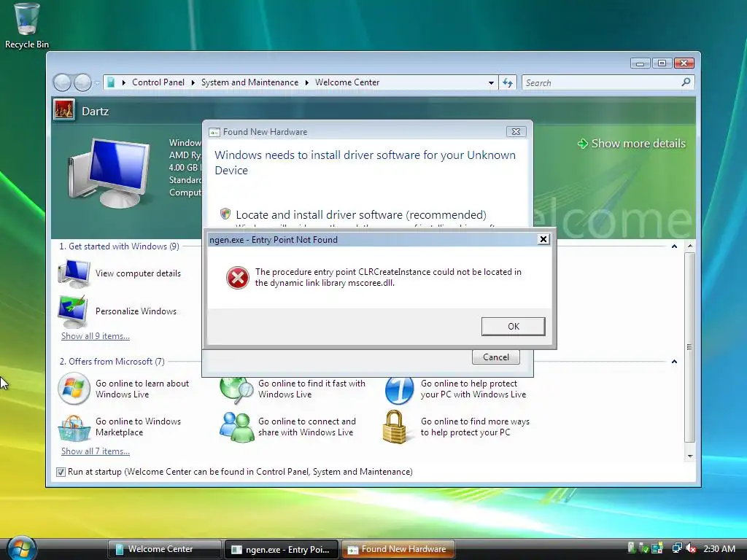Select Locate and install driver software option
747x560 pixels.
point(360,215)
